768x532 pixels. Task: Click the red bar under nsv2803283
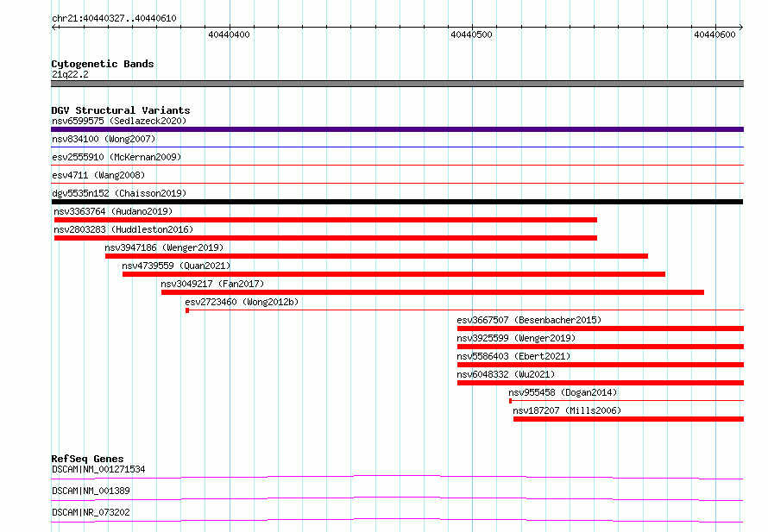(325, 238)
